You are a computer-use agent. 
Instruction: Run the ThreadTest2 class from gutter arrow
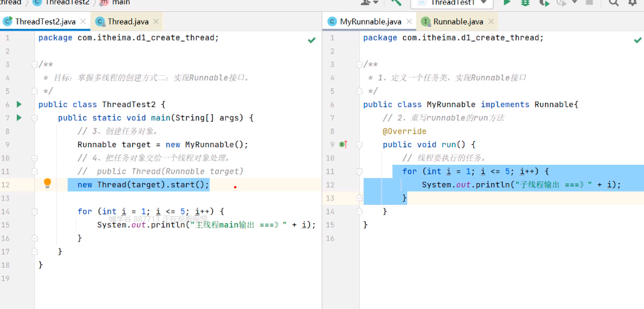click(19, 105)
